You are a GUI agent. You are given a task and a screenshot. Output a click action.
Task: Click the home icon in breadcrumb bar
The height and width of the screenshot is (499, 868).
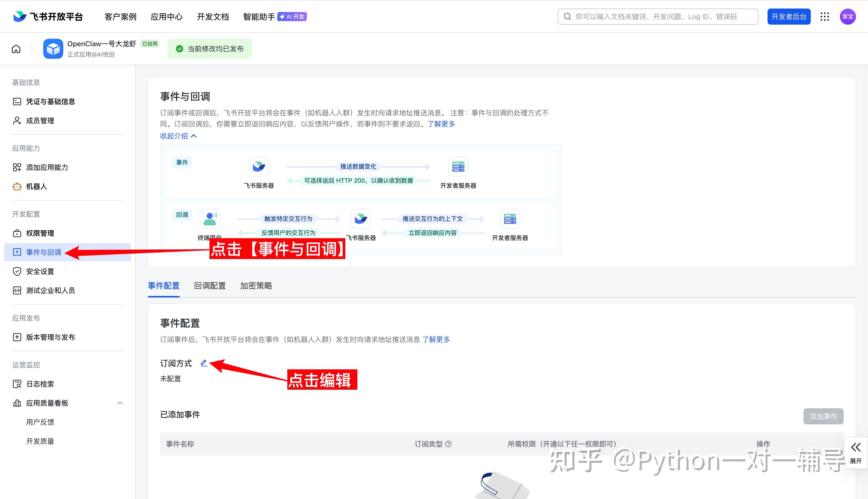[16, 49]
